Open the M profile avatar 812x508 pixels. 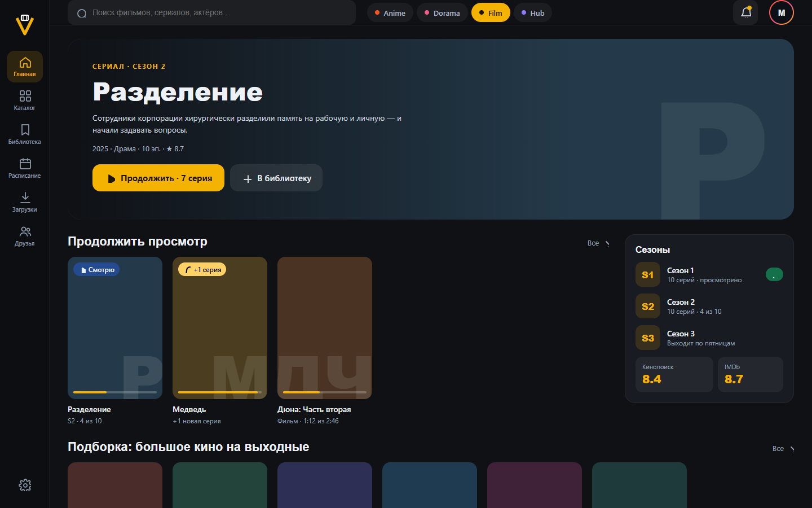(x=781, y=12)
